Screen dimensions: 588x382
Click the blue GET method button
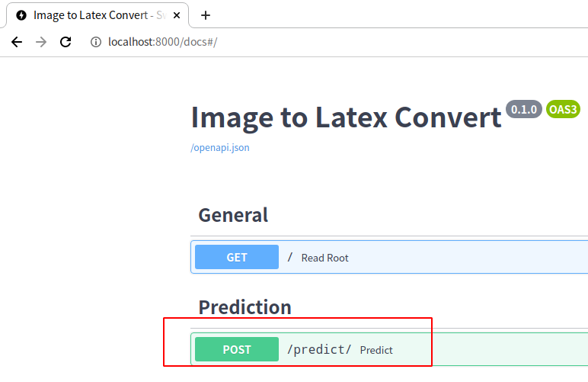[237, 257]
